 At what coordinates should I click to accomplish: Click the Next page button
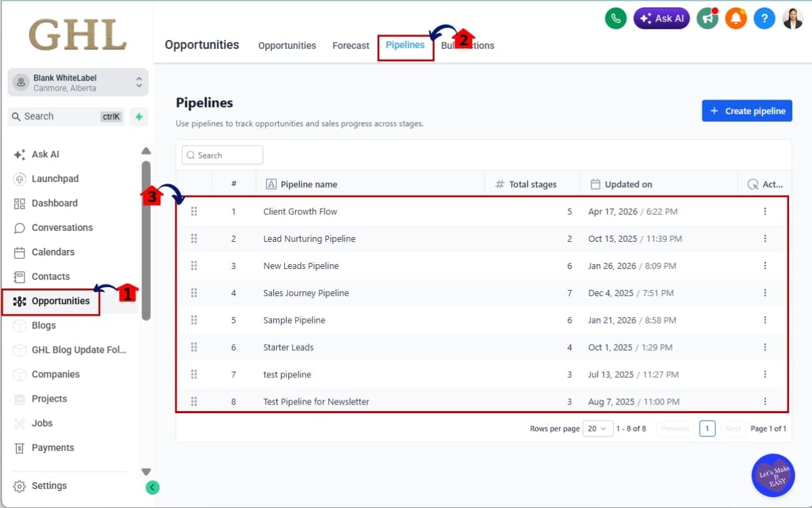pos(733,429)
